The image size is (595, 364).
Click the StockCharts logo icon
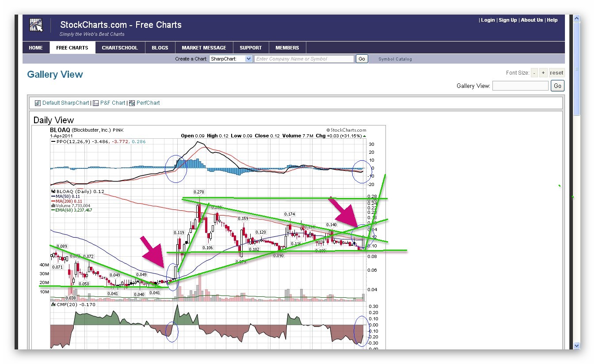pyautogui.click(x=36, y=25)
